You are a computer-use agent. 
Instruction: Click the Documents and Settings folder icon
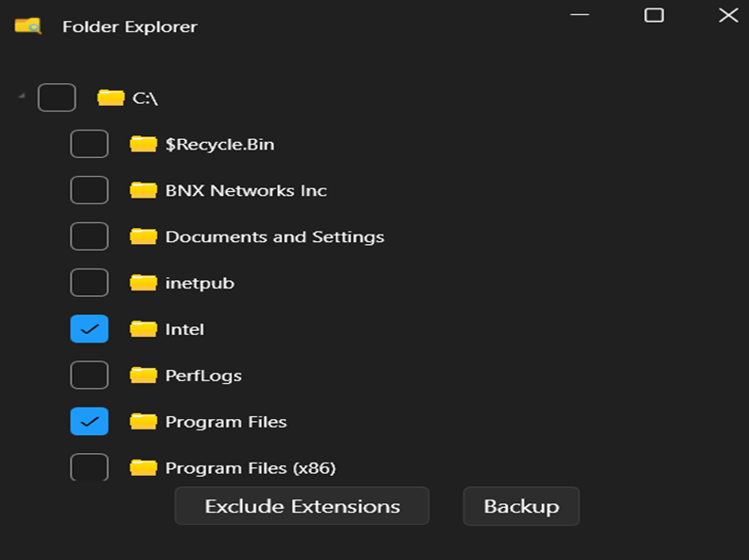click(x=143, y=236)
